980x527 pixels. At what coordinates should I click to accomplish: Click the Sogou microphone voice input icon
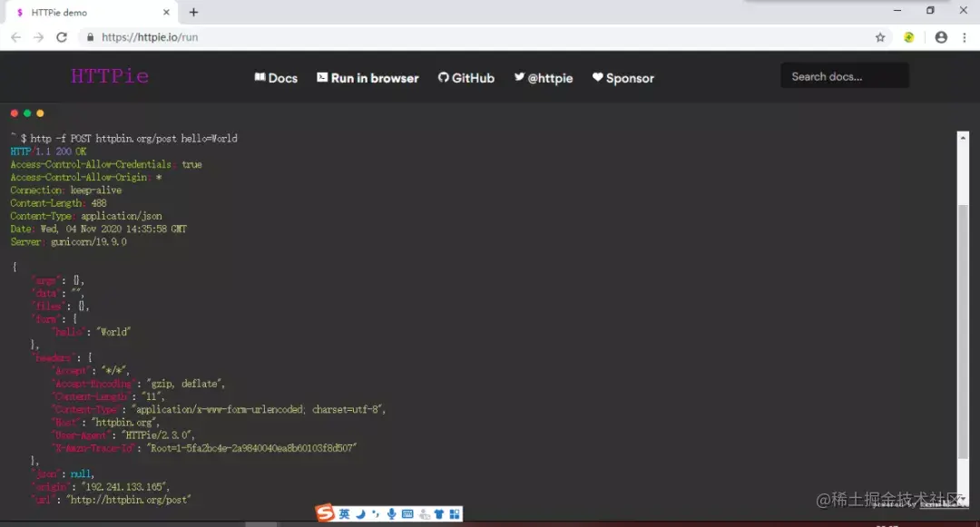tap(391, 514)
